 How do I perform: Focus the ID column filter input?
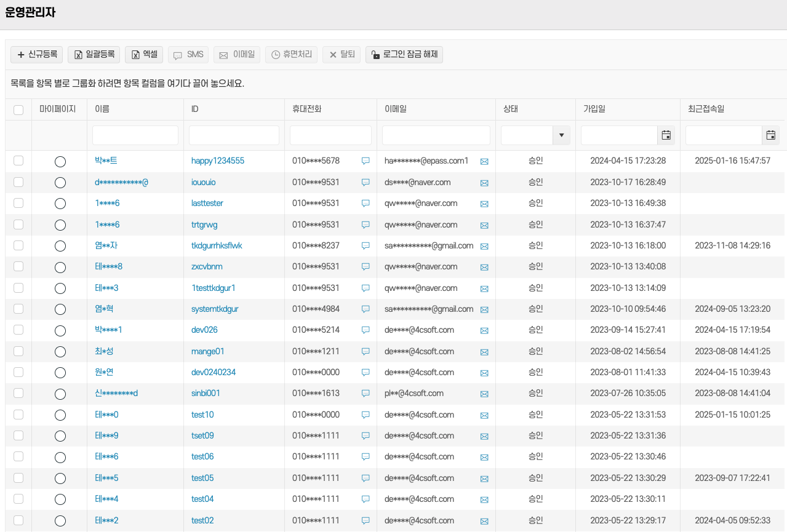coord(234,135)
